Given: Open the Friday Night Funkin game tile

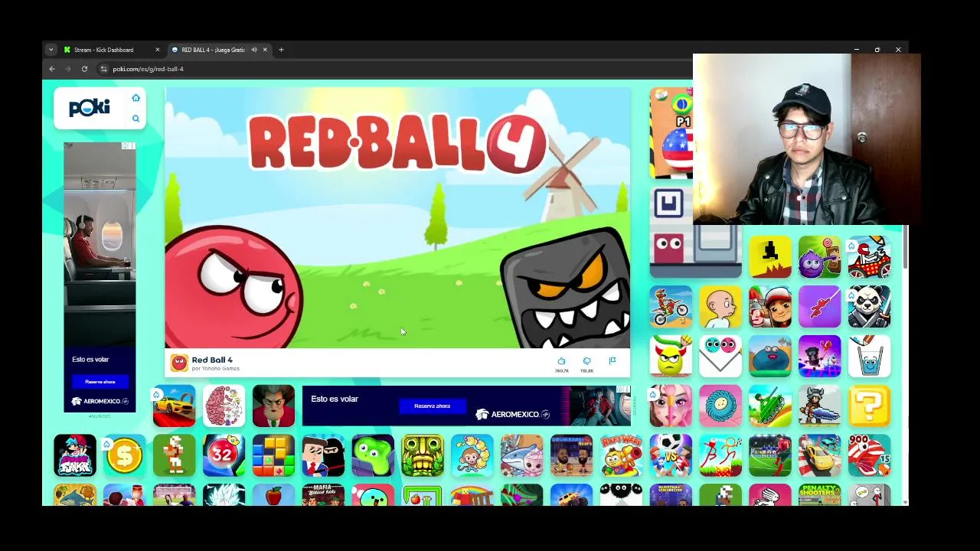Looking at the screenshot, I should (75, 455).
